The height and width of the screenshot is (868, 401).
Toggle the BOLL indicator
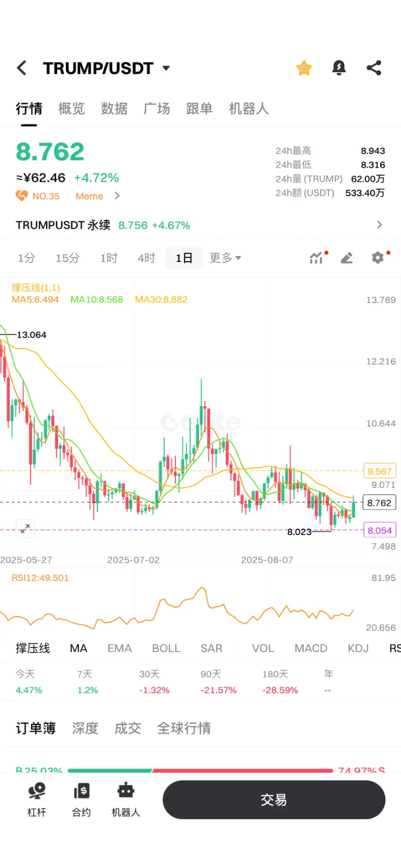[166, 648]
